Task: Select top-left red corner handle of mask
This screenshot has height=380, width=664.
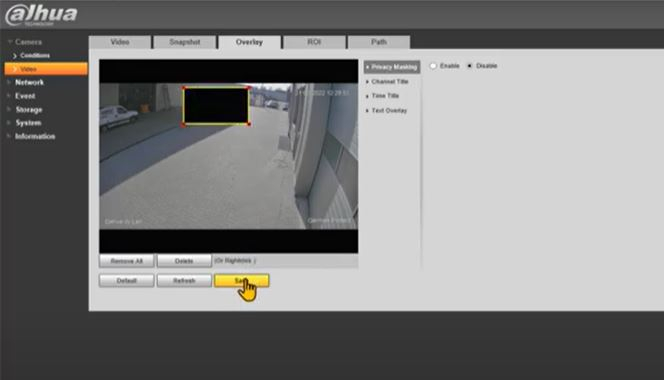Action: click(184, 88)
